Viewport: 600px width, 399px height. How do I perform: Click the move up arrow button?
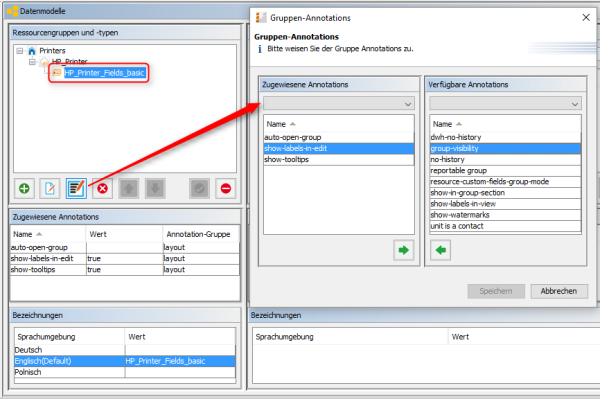pyautogui.click(x=129, y=188)
